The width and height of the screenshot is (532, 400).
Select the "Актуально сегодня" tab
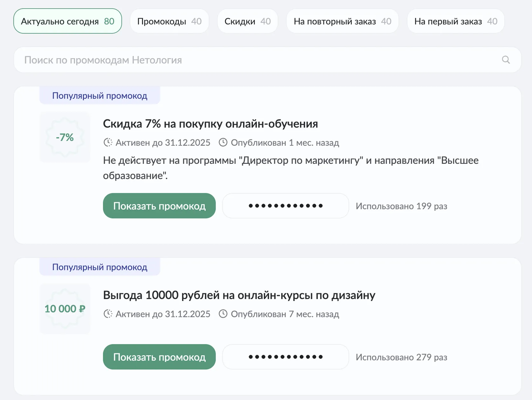click(67, 21)
